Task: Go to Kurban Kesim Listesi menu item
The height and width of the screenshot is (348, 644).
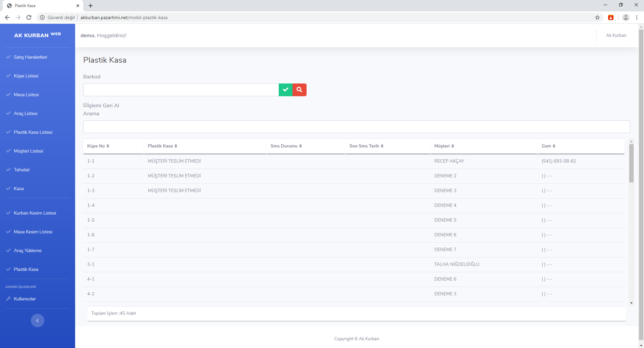Action: (x=35, y=213)
